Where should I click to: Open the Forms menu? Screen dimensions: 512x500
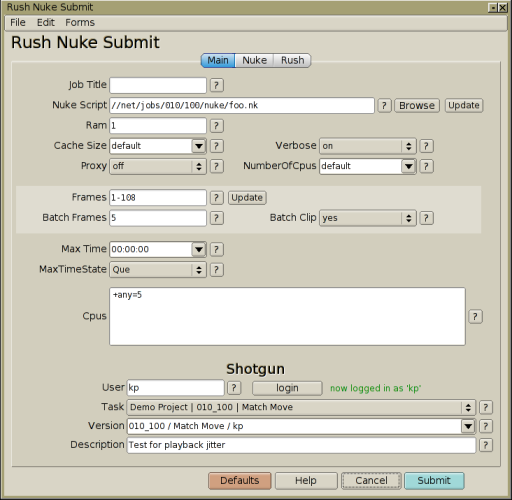[80, 23]
